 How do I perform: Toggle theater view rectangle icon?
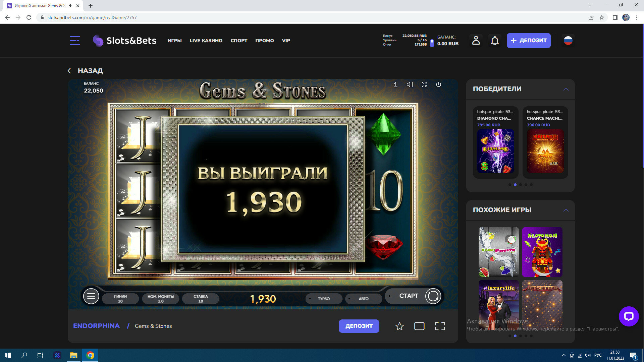(x=419, y=326)
